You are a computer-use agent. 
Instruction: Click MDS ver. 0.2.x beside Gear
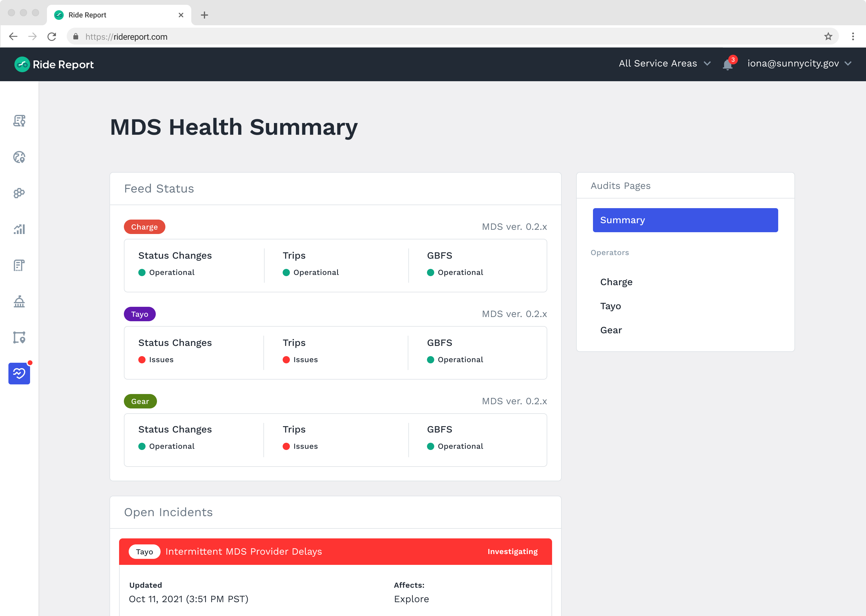point(514,401)
